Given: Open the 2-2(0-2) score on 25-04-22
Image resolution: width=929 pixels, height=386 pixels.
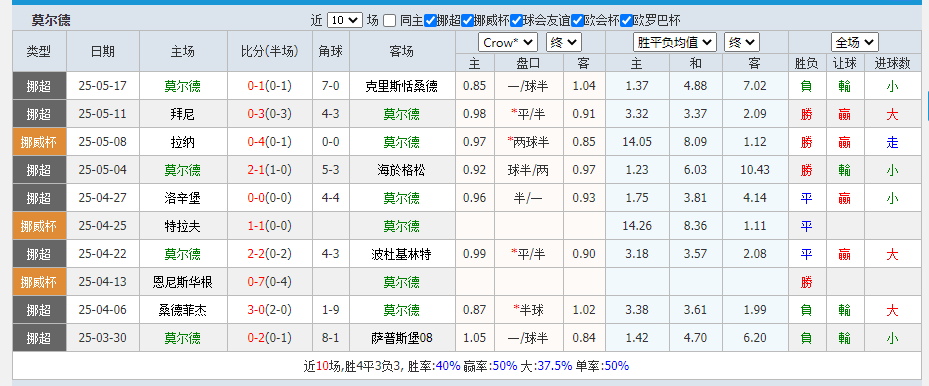Looking at the screenshot, I should tap(270, 255).
